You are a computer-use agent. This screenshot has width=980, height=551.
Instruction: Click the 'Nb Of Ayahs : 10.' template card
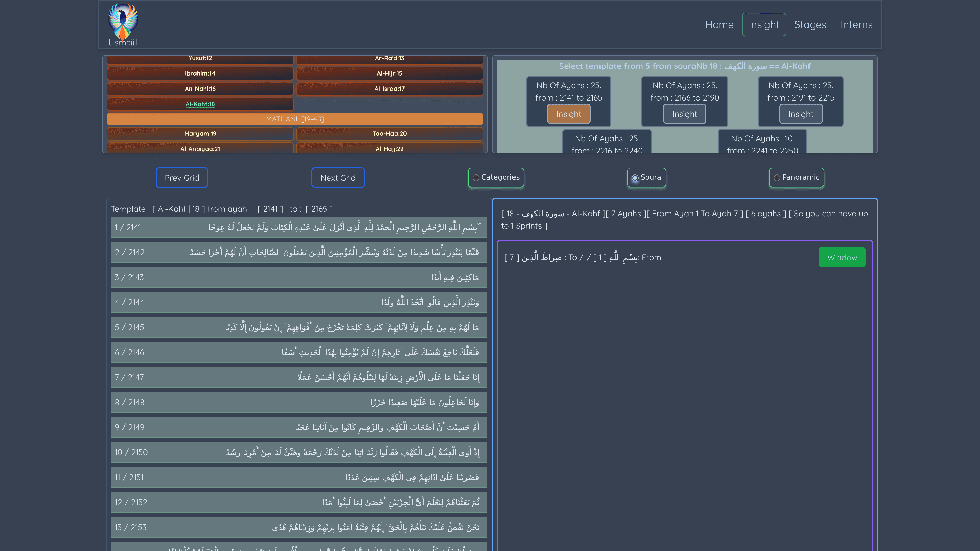762,142
